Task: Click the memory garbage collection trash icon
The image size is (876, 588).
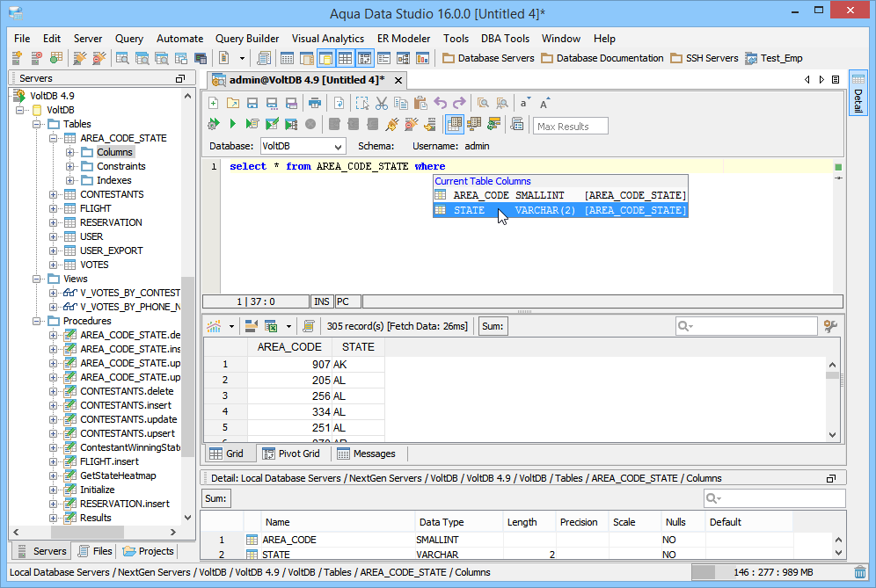Action: (859, 572)
